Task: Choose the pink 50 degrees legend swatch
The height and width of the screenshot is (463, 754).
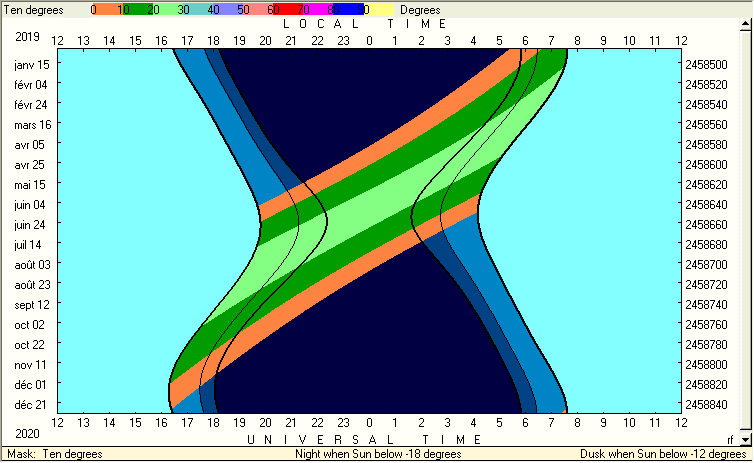Action: coord(258,10)
